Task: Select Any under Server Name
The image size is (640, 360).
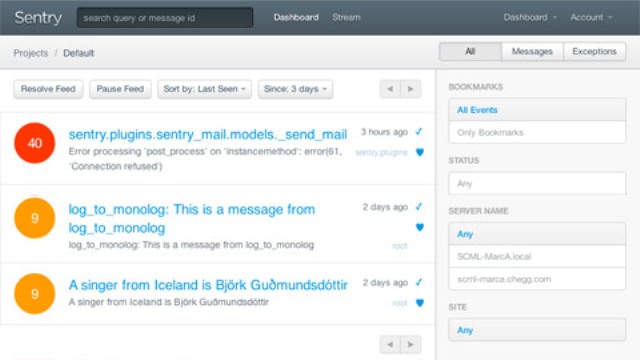Action: (537, 234)
